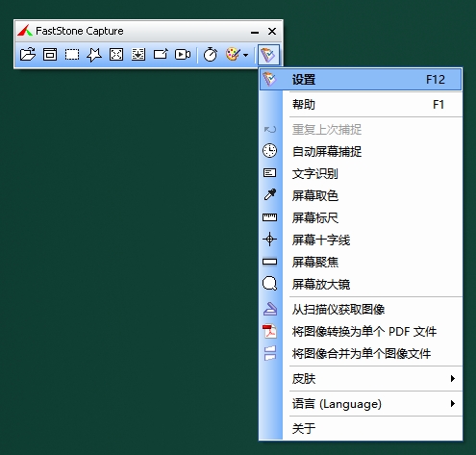Capture scrolling window icon
The height and width of the screenshot is (455, 476).
pos(138,55)
